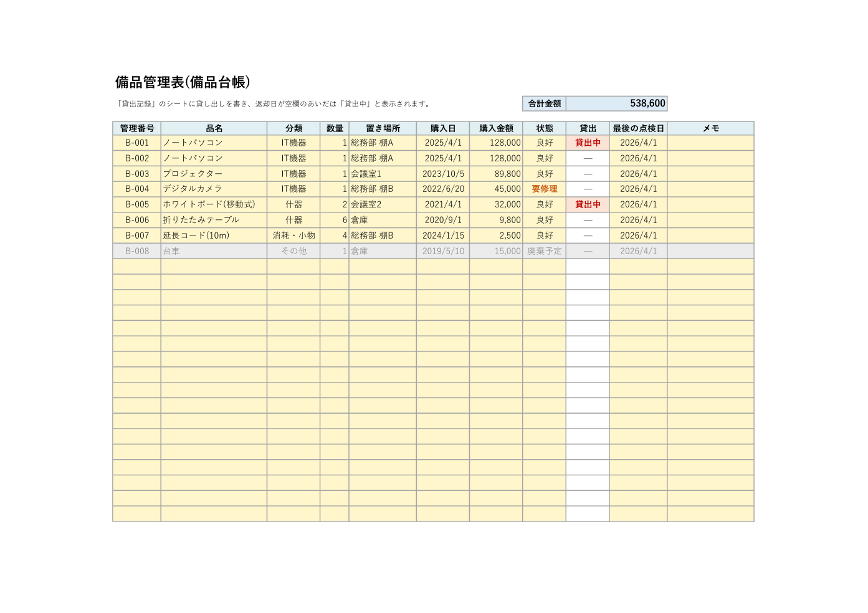Screen dimensions: 868x613
Task: Click the 最後の点検日 column header
Action: tap(638, 128)
